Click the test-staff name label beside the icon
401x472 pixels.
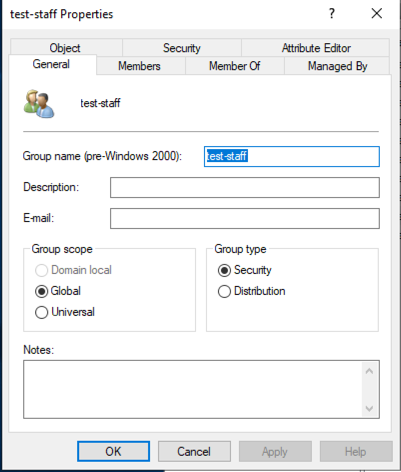[x=100, y=103]
